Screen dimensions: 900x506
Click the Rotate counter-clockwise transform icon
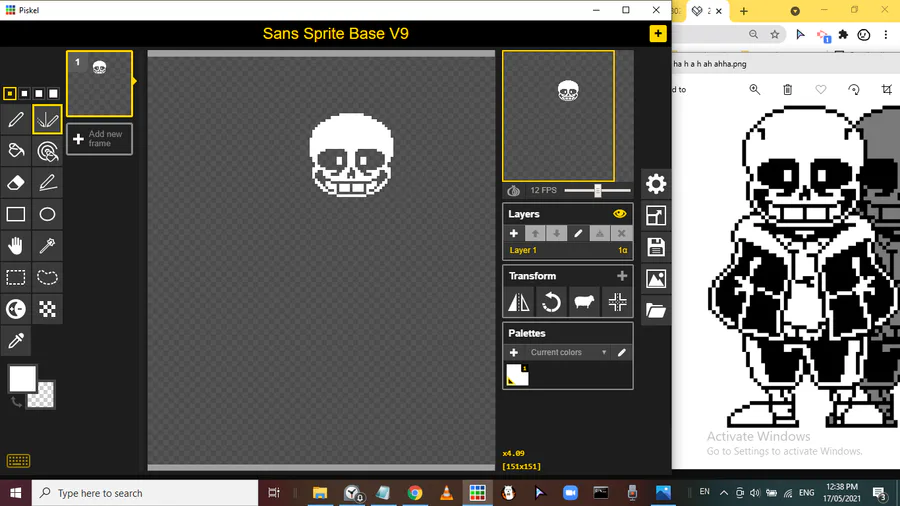551,302
